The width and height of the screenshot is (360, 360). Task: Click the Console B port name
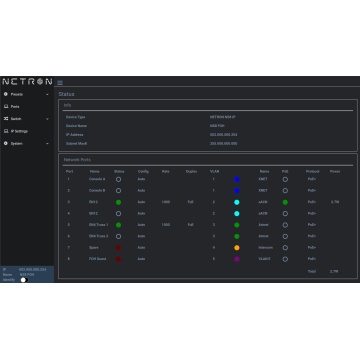(x=97, y=191)
